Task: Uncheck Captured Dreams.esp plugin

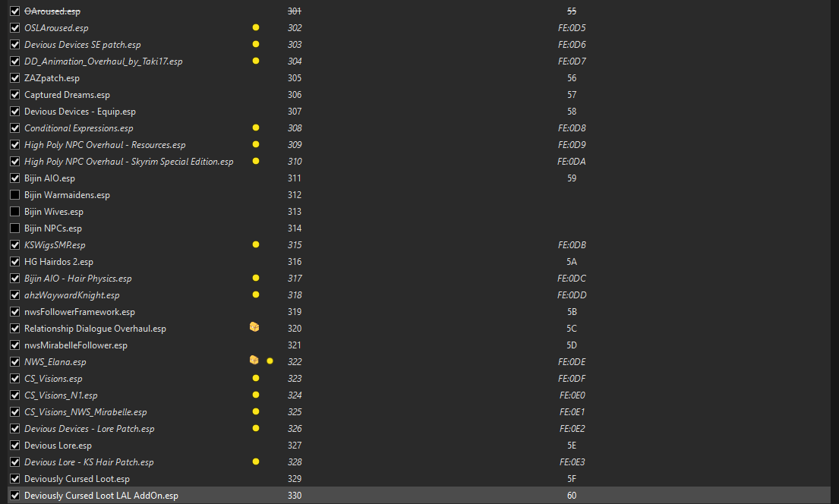Action: 15,95
